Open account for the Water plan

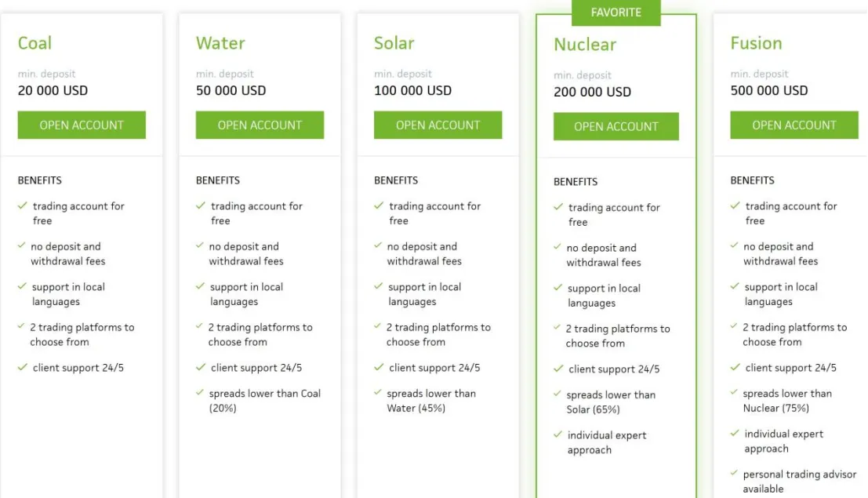pyautogui.click(x=260, y=125)
